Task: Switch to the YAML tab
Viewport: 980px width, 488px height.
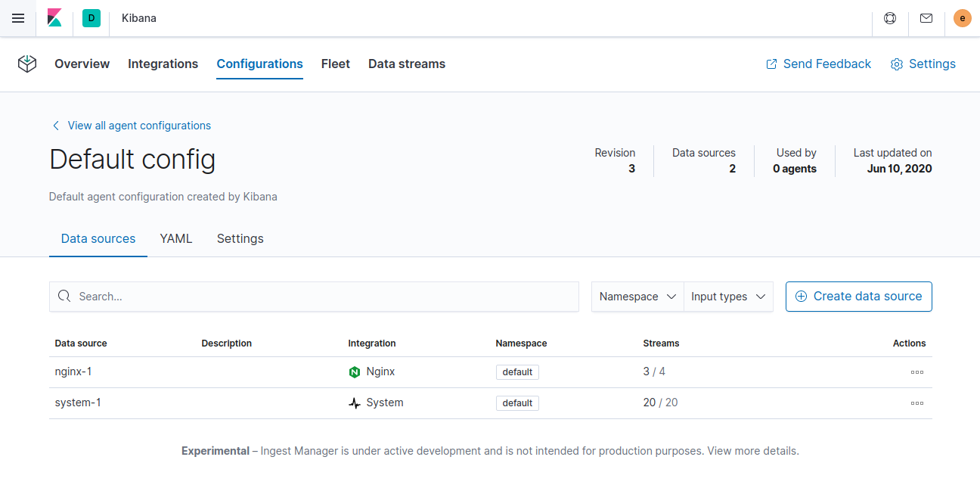Action: [175, 238]
